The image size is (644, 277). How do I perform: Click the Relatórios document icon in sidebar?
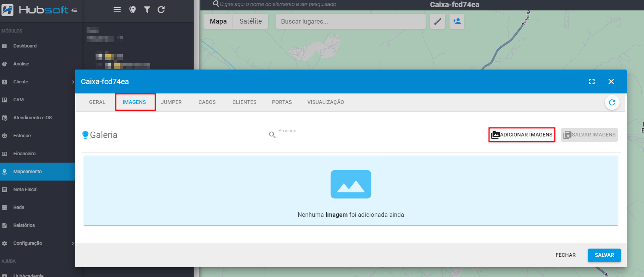point(4,225)
